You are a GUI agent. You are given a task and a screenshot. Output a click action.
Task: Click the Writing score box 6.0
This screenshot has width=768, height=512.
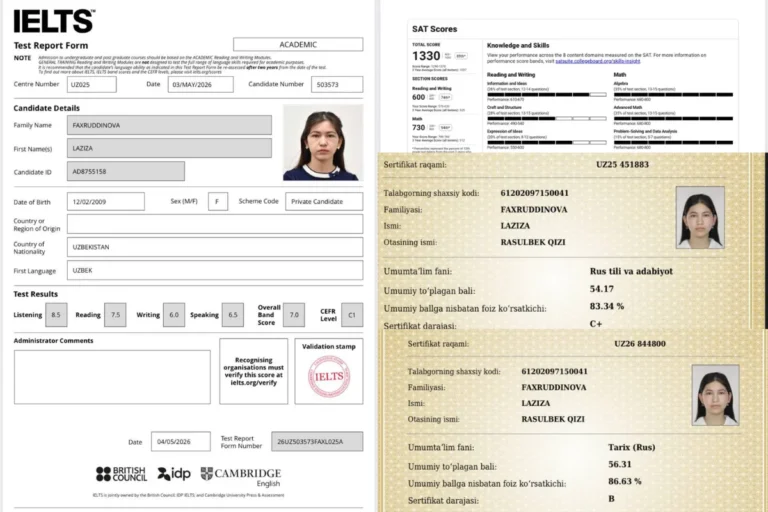click(174, 315)
